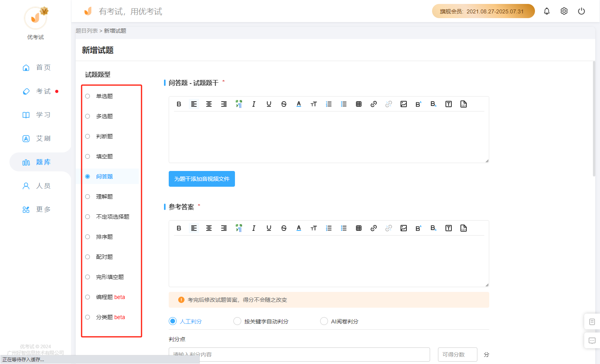
Task: Open settings gear in header
Action: click(x=564, y=11)
